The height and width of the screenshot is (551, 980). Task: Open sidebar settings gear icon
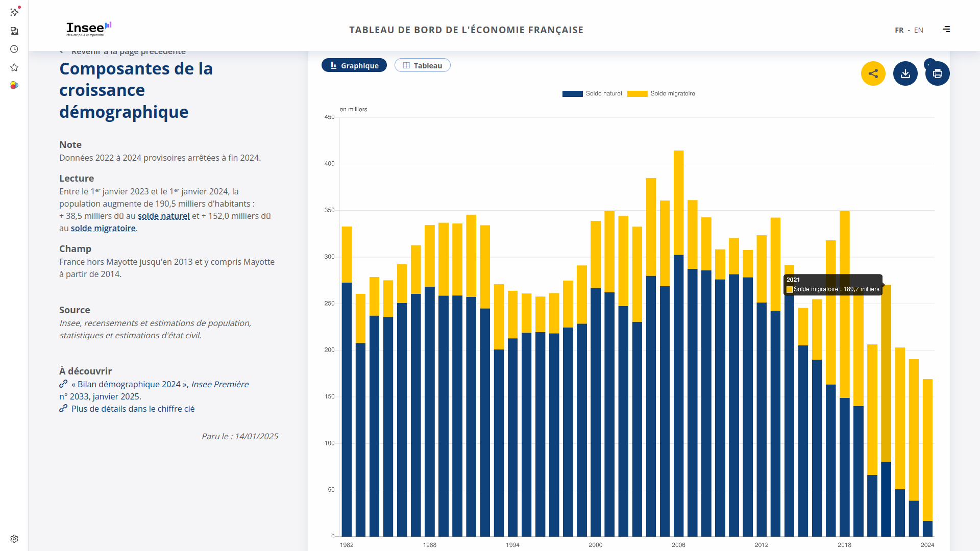tap(14, 539)
